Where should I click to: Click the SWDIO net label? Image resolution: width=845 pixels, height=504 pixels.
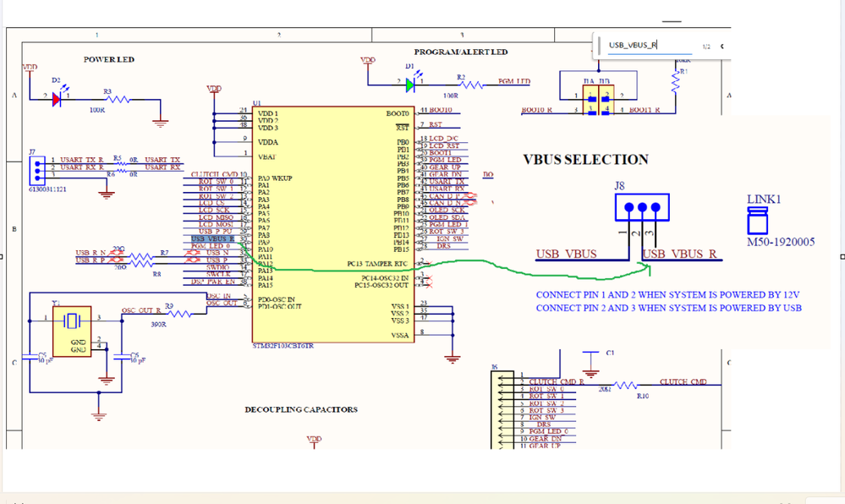click(217, 267)
